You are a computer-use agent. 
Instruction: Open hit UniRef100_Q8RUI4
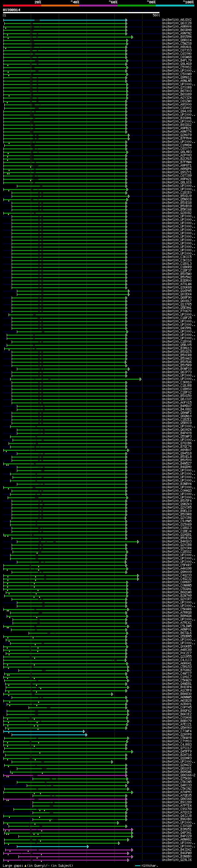pos(176,40)
